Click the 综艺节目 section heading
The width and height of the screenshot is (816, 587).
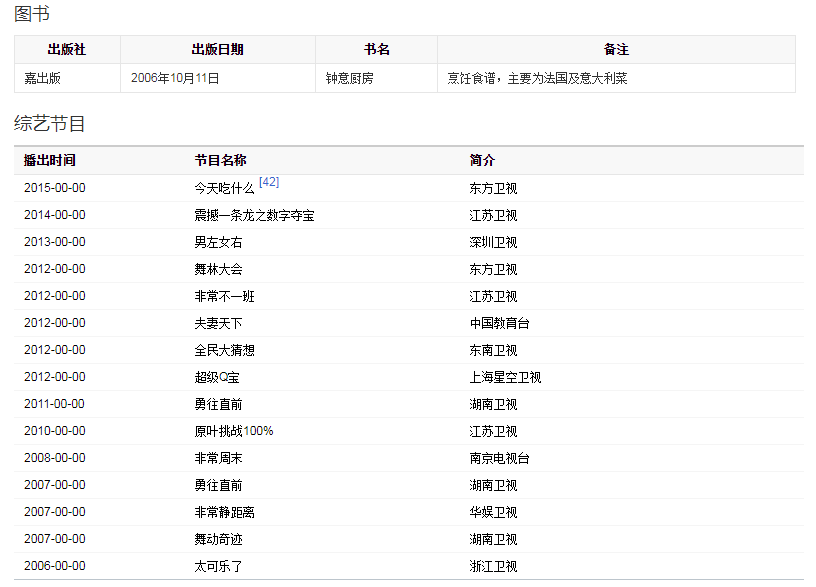(x=50, y=123)
